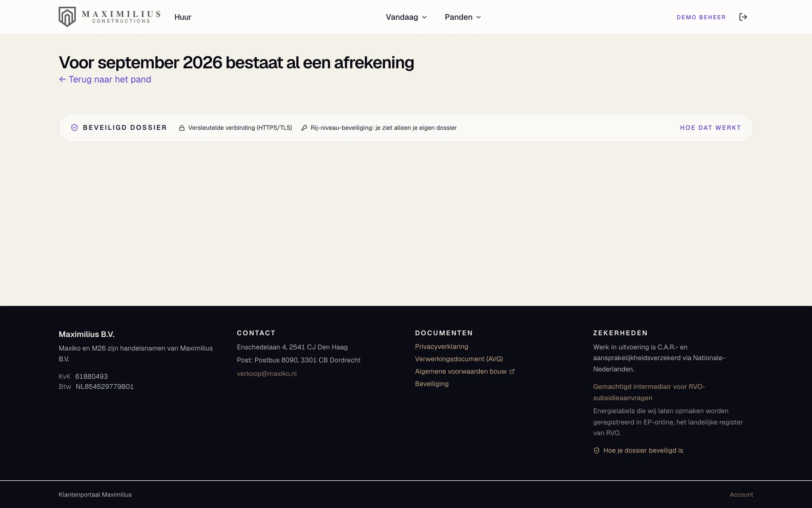812x508 pixels.
Task: Open the Demo Beheer account link
Action: 701,17
